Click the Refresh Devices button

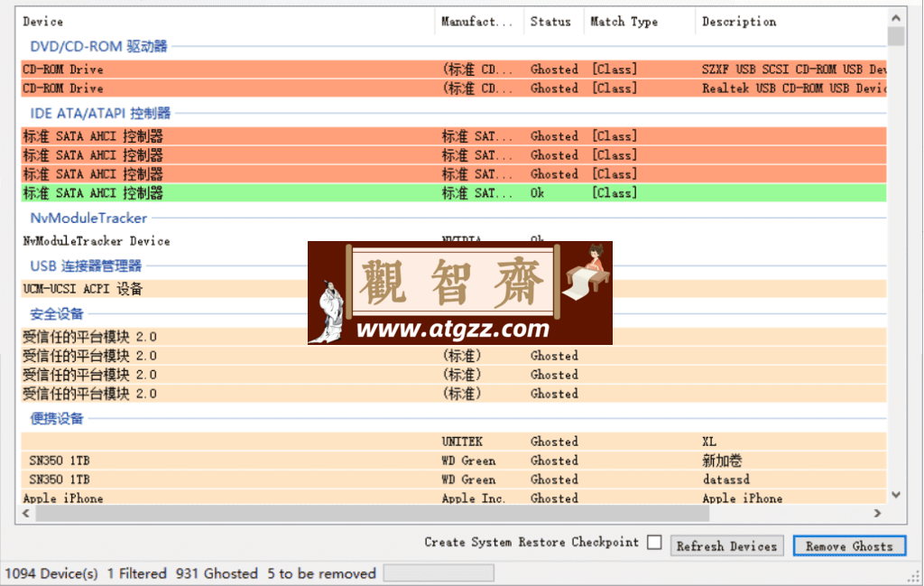[726, 546]
